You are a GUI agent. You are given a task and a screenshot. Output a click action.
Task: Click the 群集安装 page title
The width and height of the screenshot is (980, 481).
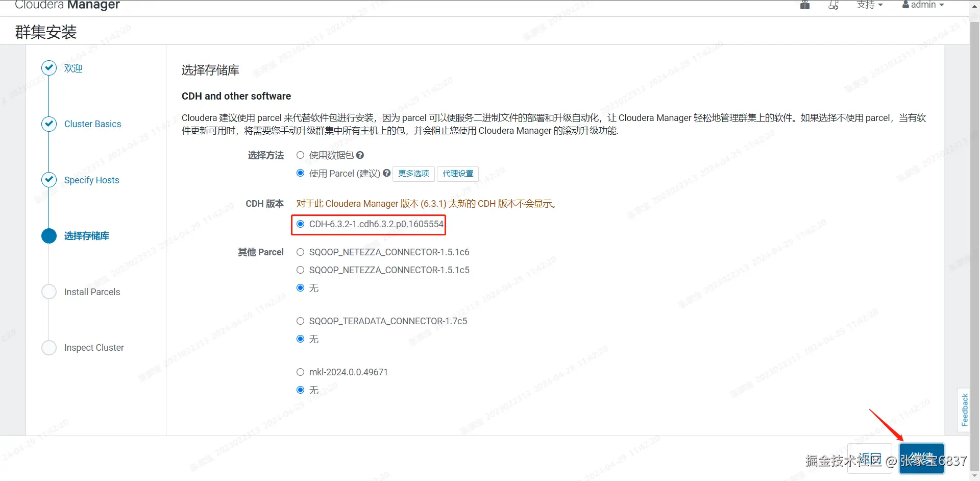click(x=46, y=32)
